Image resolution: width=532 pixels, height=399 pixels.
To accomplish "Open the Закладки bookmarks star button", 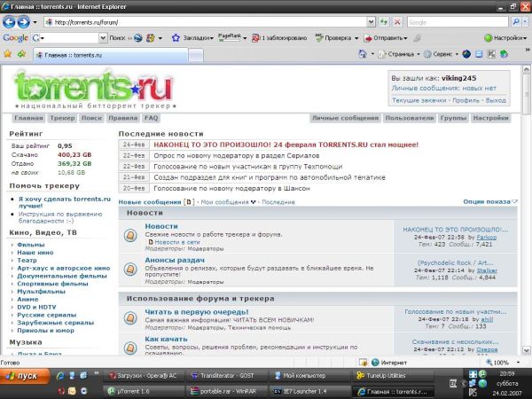I will (x=192, y=38).
